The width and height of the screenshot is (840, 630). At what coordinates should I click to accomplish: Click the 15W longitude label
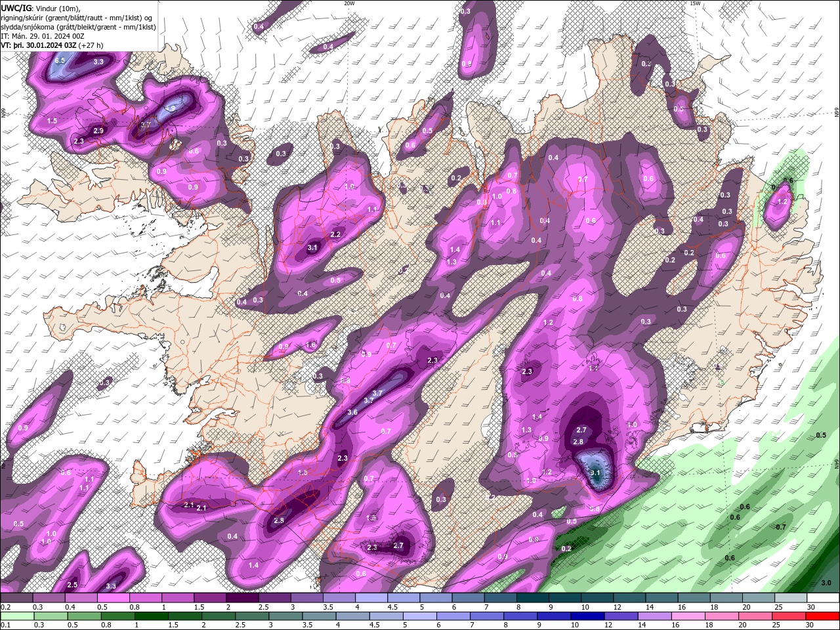point(695,3)
